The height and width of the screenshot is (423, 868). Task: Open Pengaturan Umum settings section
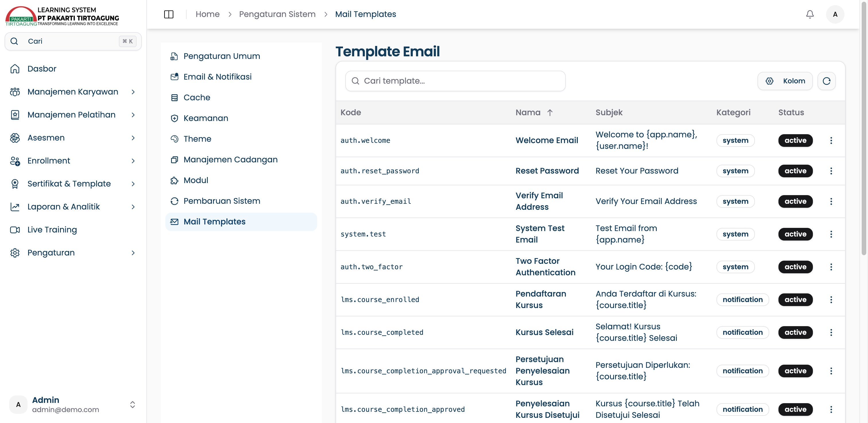[x=241, y=56]
